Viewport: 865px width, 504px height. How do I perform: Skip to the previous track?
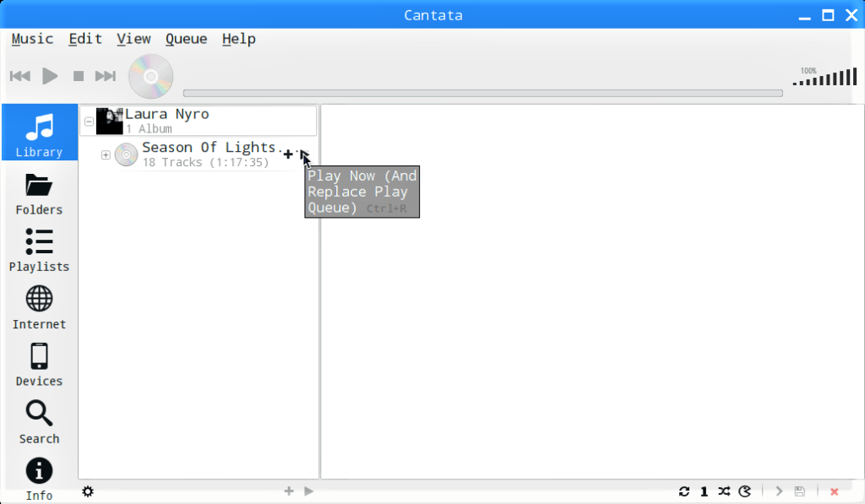(20, 76)
